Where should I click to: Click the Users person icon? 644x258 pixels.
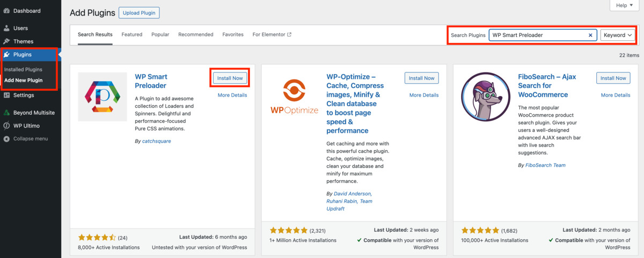coord(6,28)
